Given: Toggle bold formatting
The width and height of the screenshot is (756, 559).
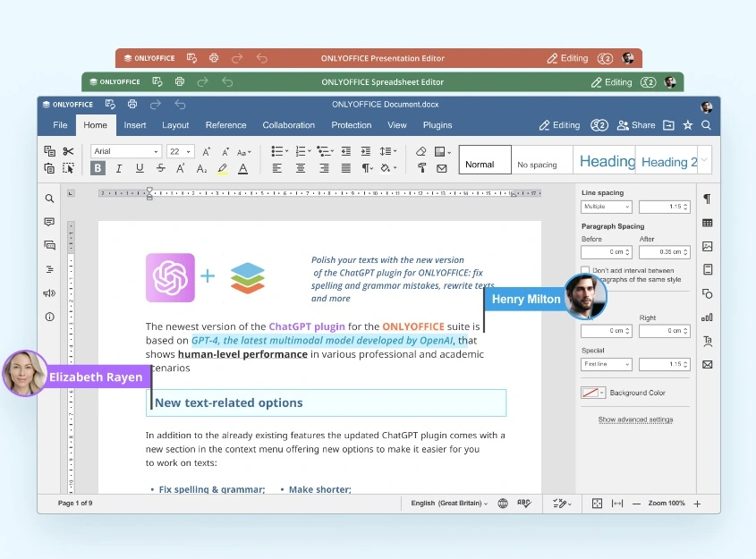Looking at the screenshot, I should click(98, 168).
